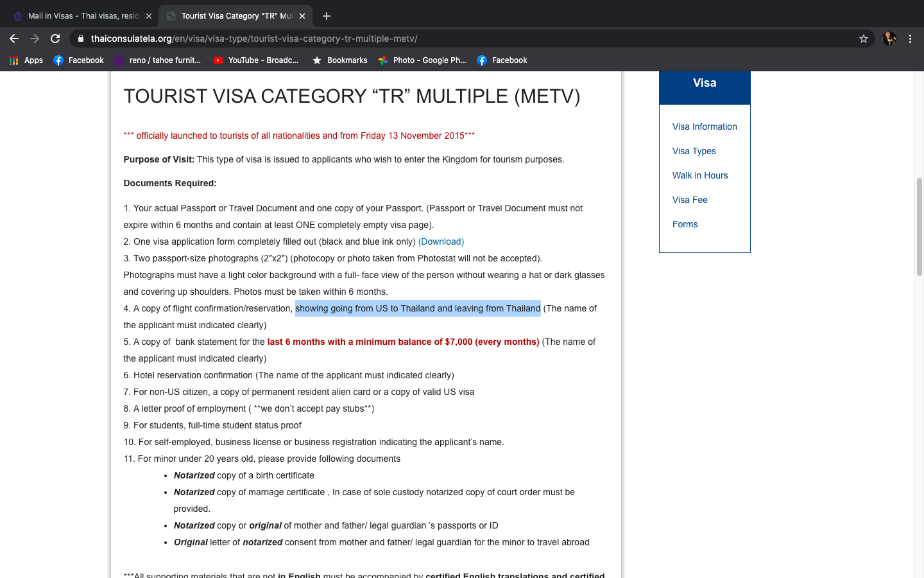Screen dimensions: 924x578
Task: Click the self-employed business license line
Action: pyautogui.click(x=314, y=442)
